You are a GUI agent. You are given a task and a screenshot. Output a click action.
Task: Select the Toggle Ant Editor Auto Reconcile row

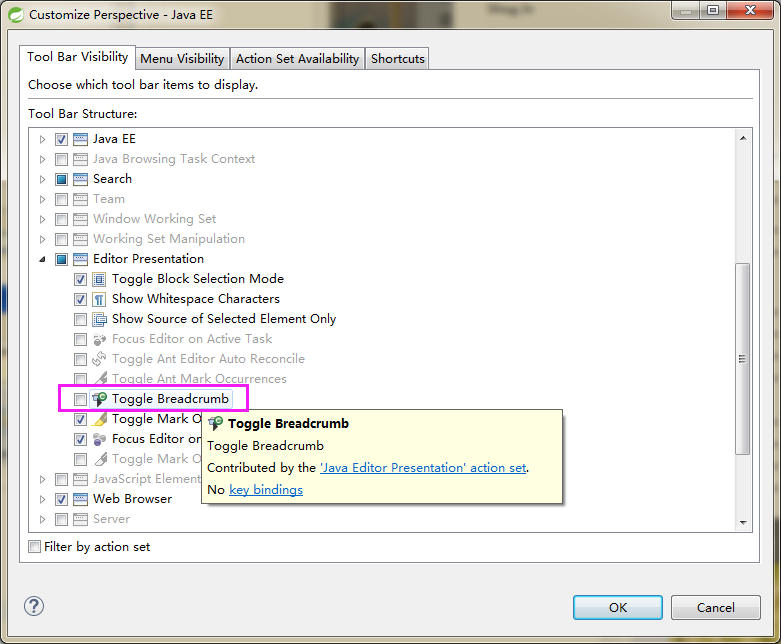tap(208, 359)
